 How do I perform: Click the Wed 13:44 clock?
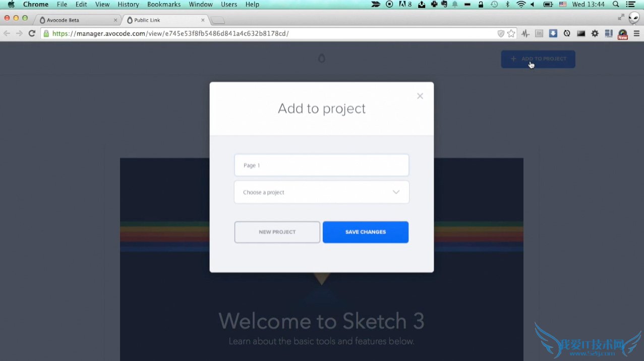589,5
